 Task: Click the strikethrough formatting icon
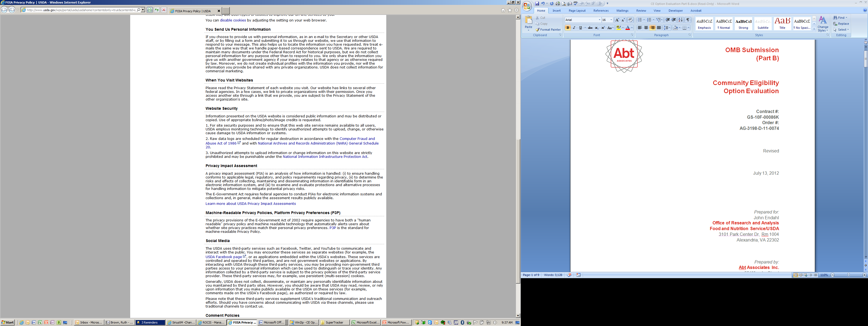point(590,28)
